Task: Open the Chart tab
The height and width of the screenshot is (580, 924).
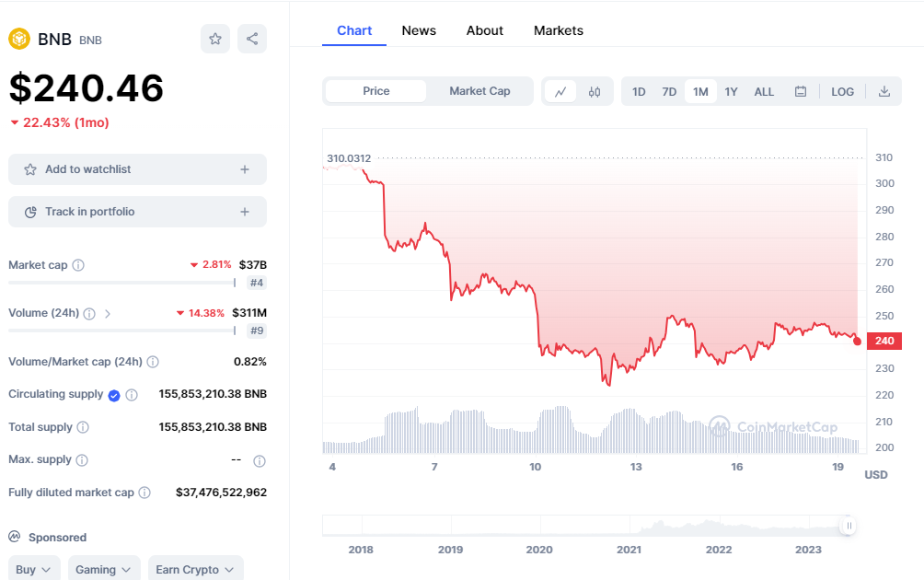Action: pyautogui.click(x=354, y=30)
